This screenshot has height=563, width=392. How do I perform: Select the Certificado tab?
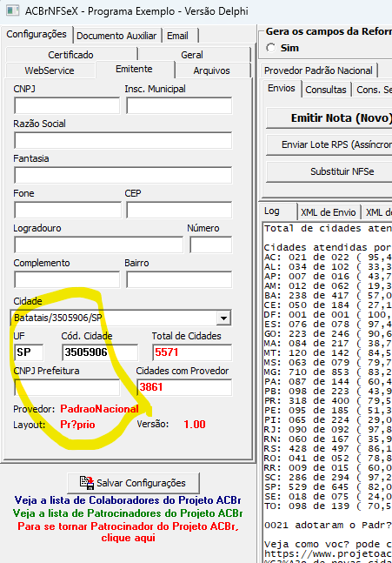click(70, 55)
